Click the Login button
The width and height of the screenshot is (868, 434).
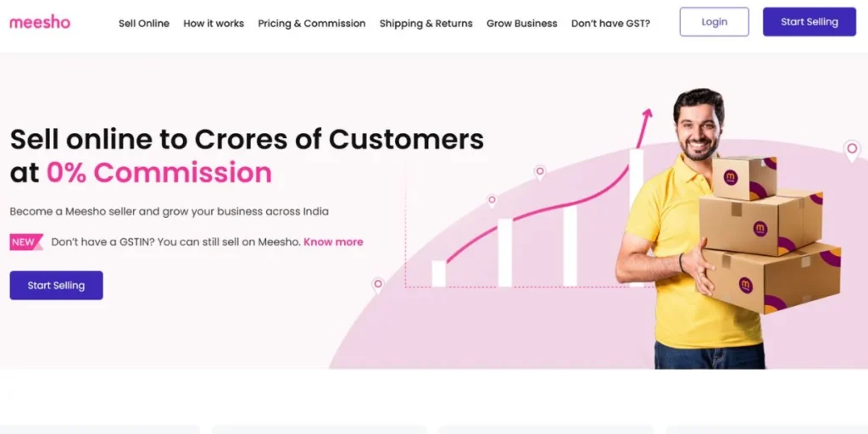click(714, 21)
